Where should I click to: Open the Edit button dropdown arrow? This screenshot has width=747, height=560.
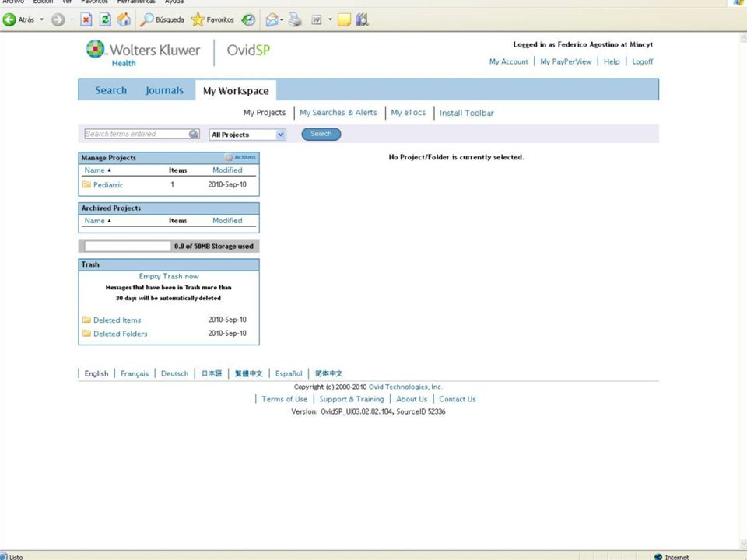click(330, 19)
